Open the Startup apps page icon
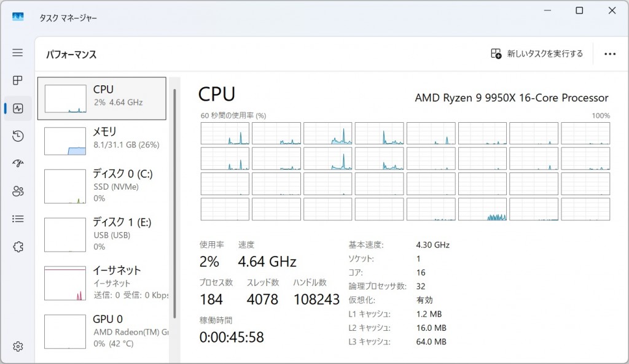 click(17, 163)
